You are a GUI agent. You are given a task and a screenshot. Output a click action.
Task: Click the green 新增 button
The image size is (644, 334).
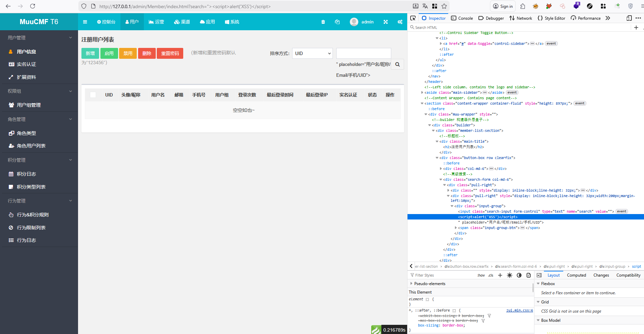[x=90, y=53]
